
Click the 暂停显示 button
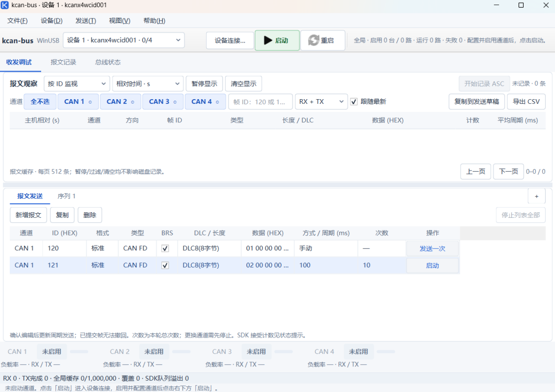coord(204,84)
